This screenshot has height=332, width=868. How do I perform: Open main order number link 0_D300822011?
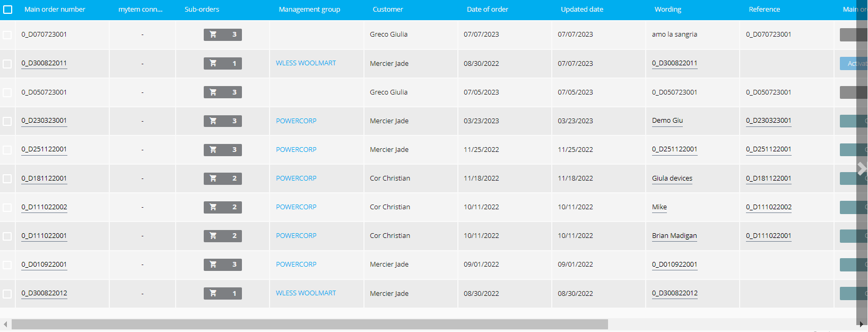[44, 63]
